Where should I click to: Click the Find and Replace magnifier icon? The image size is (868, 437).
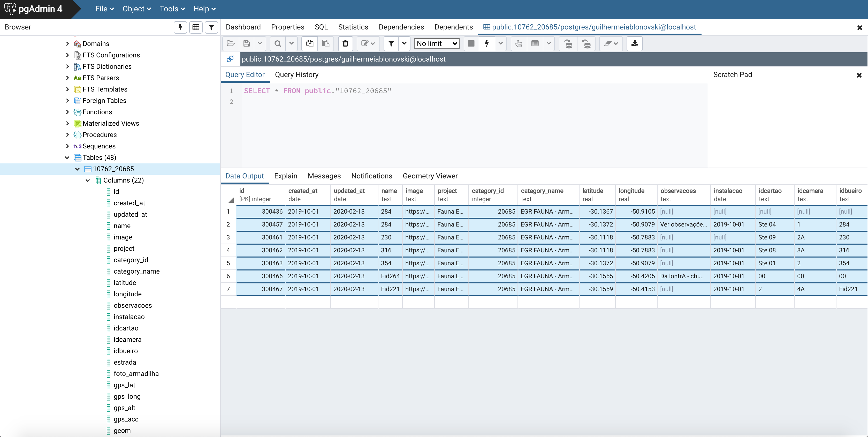click(277, 43)
